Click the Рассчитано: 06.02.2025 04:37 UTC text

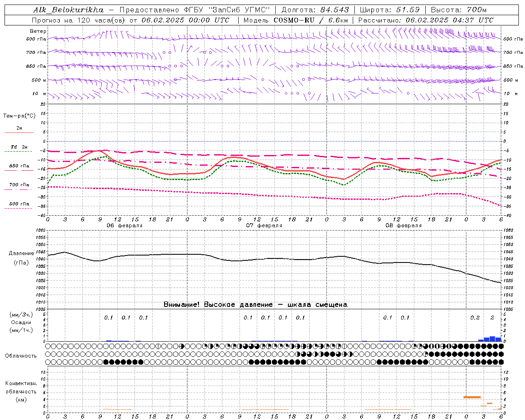point(426,20)
